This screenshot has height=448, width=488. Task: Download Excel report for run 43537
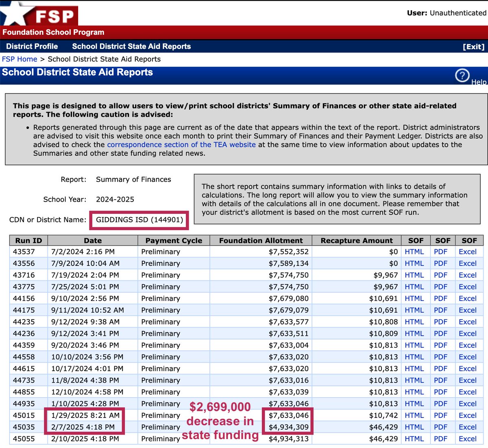click(x=468, y=252)
